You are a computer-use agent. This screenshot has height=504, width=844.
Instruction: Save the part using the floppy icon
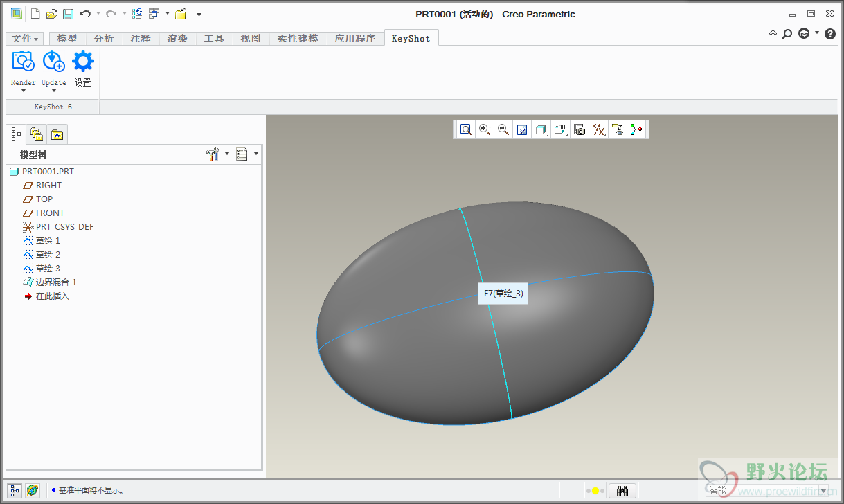68,14
